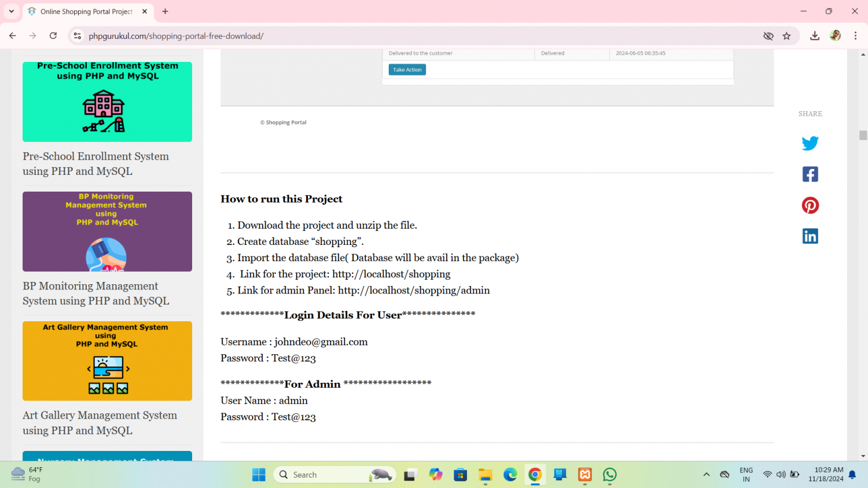Reload the current page

(x=53, y=36)
